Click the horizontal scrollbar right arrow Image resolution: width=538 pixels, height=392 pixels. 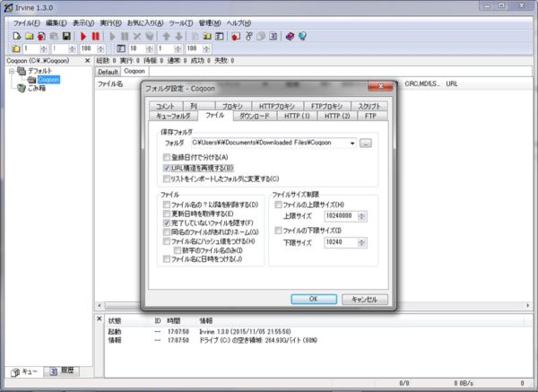point(528,305)
